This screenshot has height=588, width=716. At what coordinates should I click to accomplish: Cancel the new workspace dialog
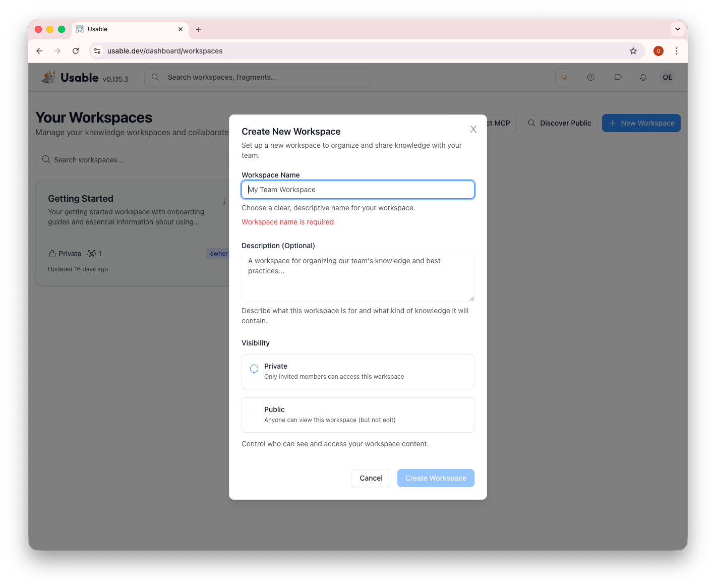[371, 478]
